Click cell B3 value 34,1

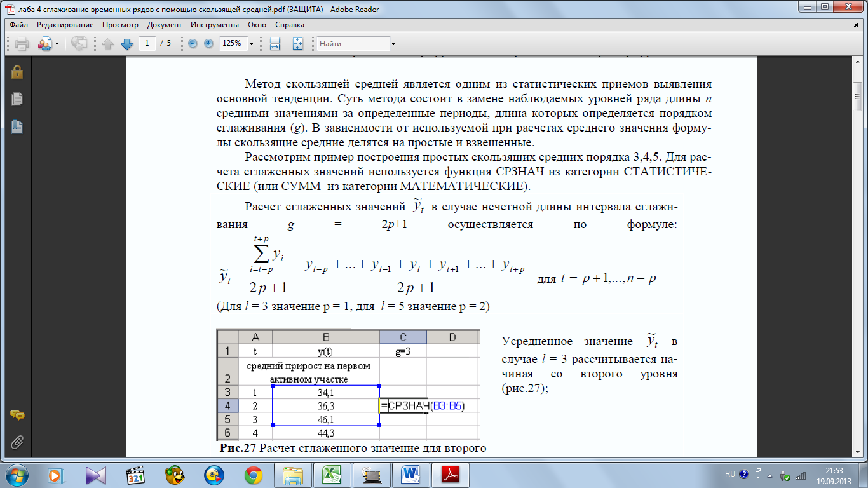tap(325, 392)
